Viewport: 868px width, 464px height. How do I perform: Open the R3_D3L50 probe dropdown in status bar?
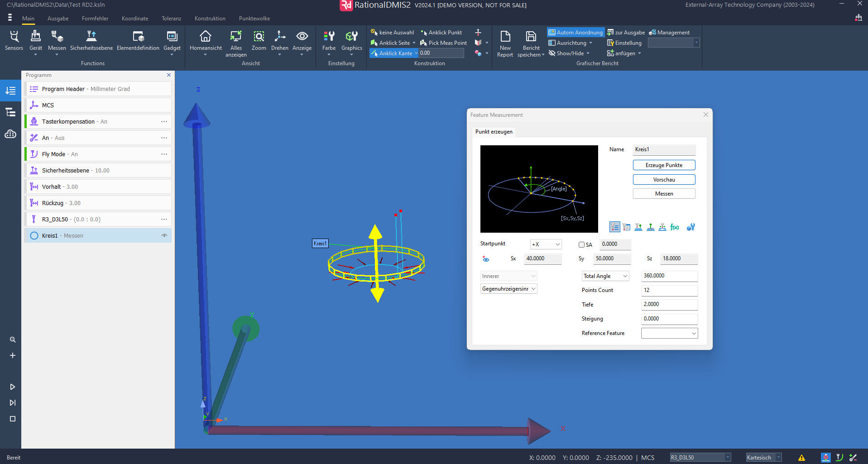point(700,457)
